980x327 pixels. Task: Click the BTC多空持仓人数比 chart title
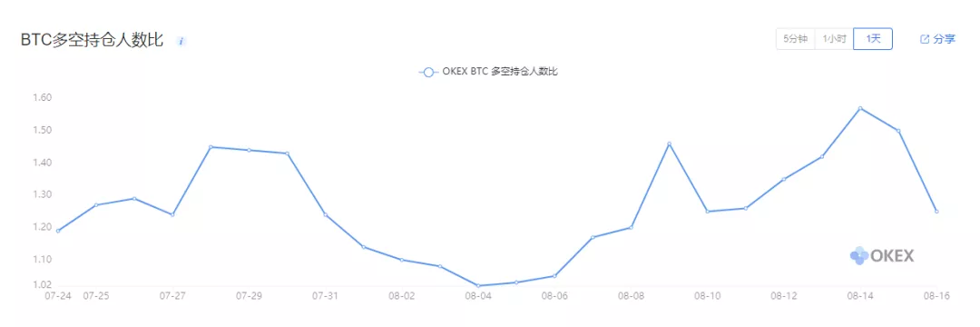click(x=92, y=41)
